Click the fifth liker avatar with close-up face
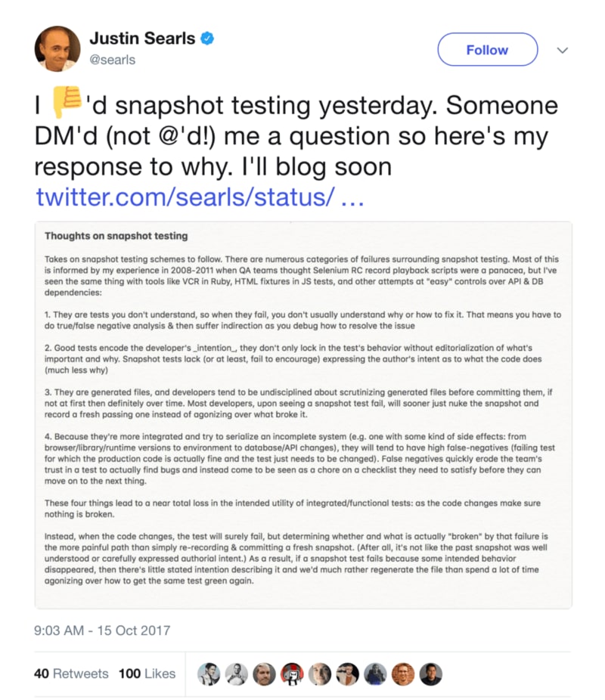This screenshot has width=605, height=700. (320, 674)
